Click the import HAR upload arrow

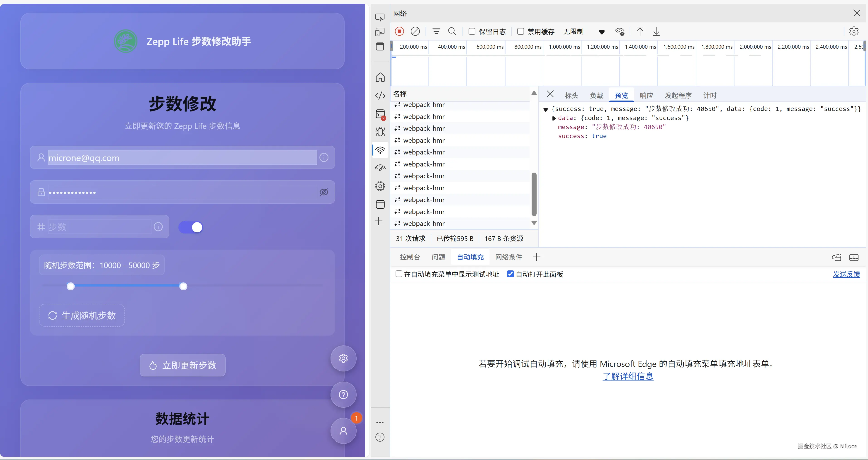(x=640, y=31)
